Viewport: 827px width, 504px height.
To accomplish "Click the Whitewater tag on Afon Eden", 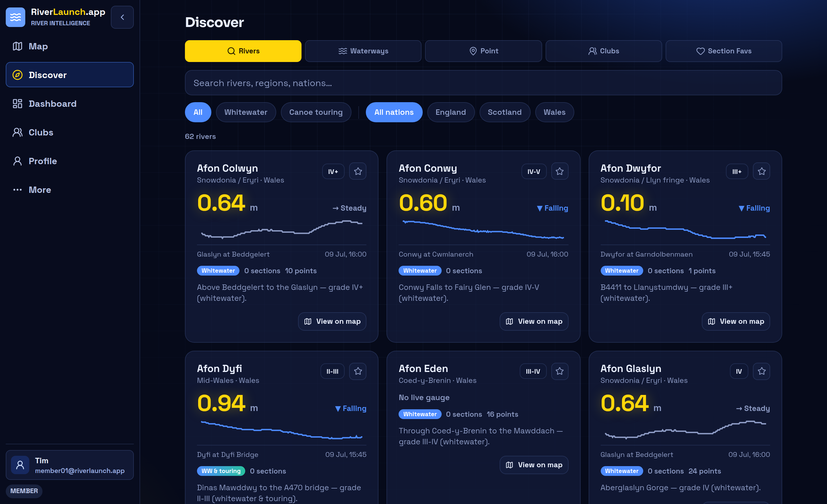I will point(420,414).
